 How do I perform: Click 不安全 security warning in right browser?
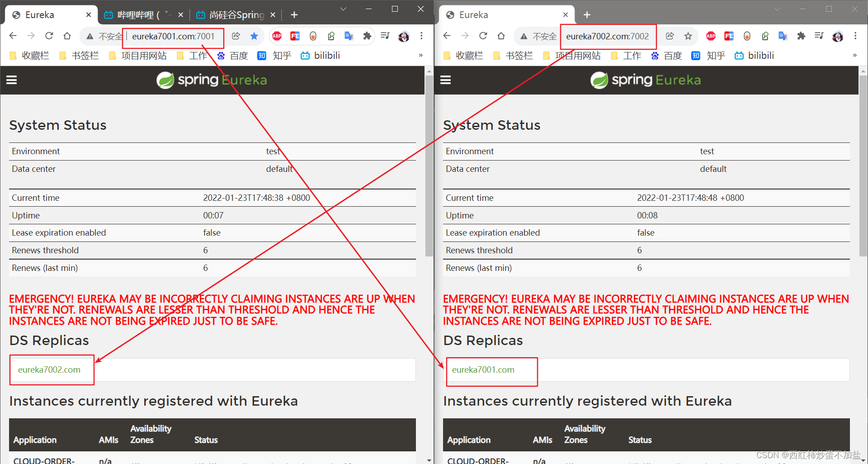coord(538,36)
